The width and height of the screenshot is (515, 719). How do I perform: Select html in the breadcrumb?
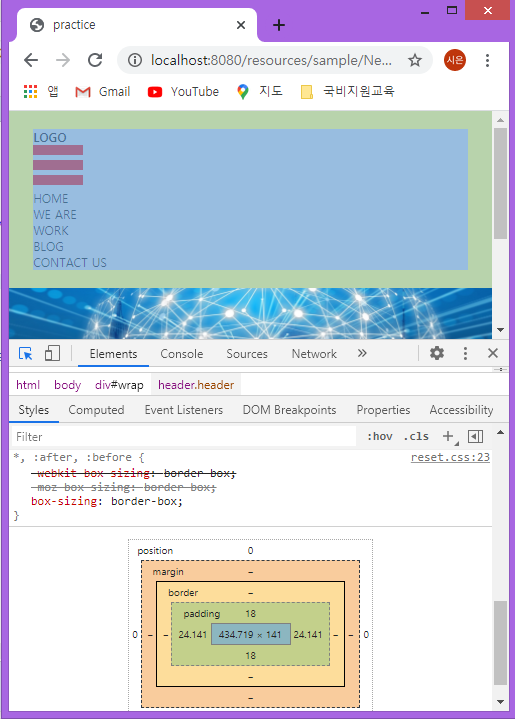28,385
